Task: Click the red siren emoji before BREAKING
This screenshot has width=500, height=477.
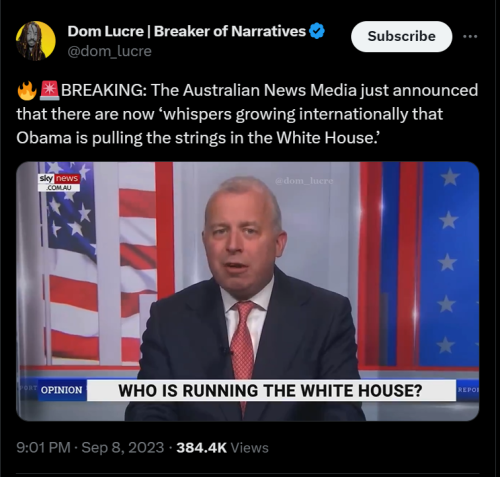Action: coord(49,90)
